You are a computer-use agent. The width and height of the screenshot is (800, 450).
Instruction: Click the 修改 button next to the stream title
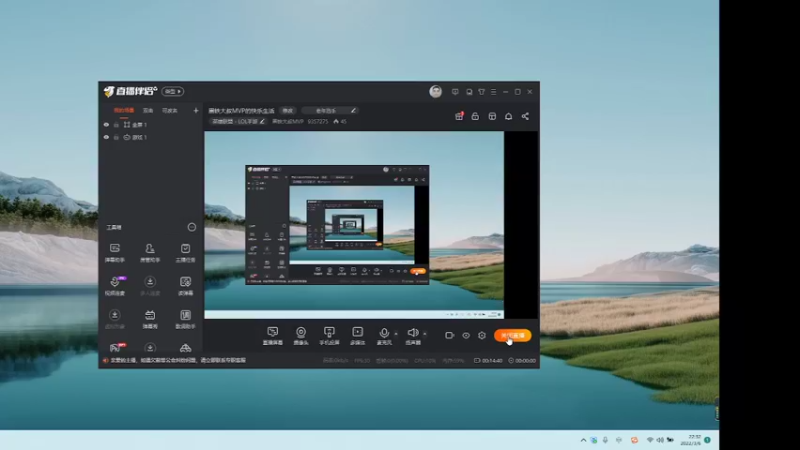(x=288, y=110)
